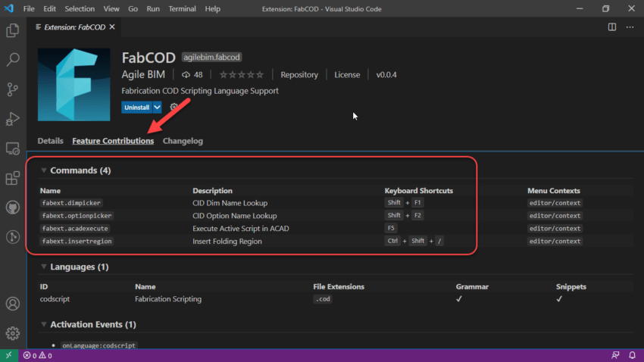The width and height of the screenshot is (644, 362).
Task: Open the Edit menu
Action: [49, 8]
